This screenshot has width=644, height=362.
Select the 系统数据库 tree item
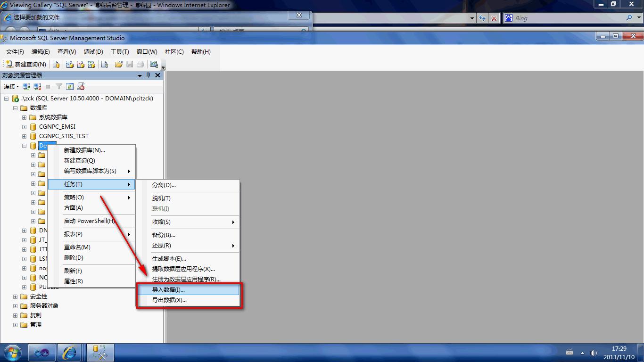[x=53, y=117]
